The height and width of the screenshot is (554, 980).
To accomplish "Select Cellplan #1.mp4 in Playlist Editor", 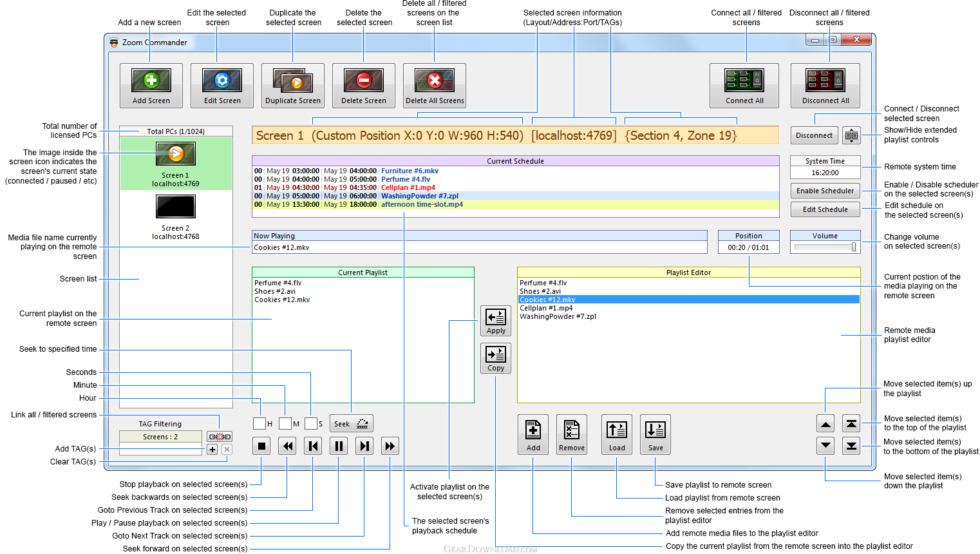I will 546,308.
